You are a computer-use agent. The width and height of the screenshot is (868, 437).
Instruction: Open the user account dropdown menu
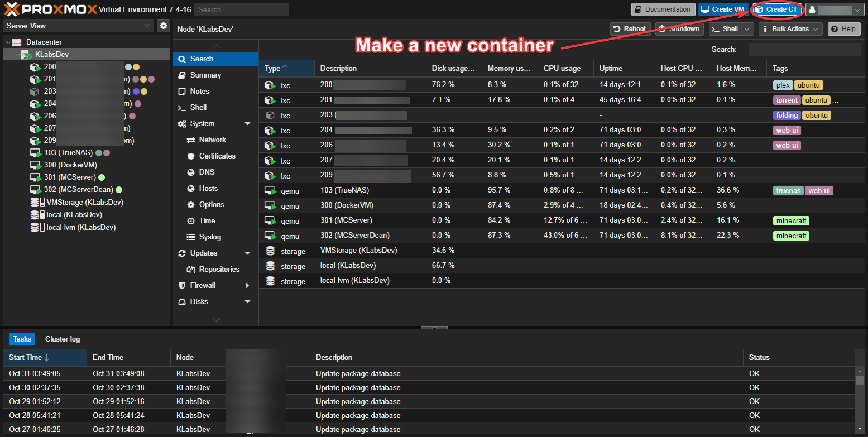835,9
